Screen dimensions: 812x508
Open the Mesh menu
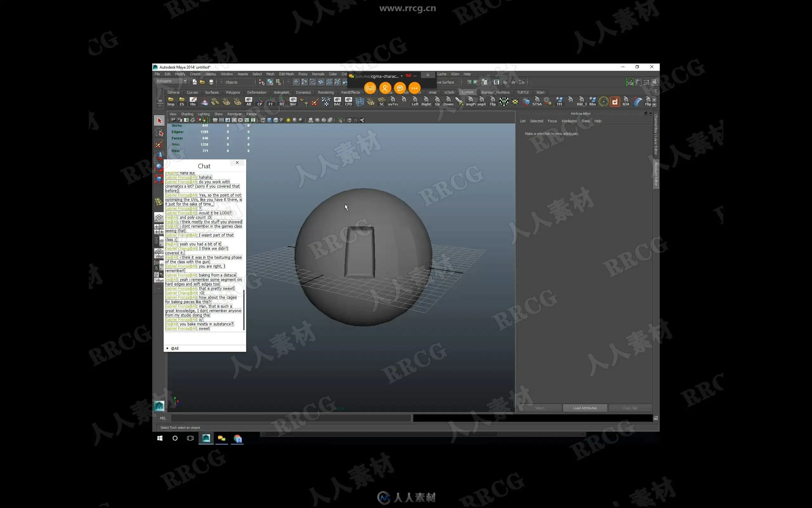[x=270, y=74]
